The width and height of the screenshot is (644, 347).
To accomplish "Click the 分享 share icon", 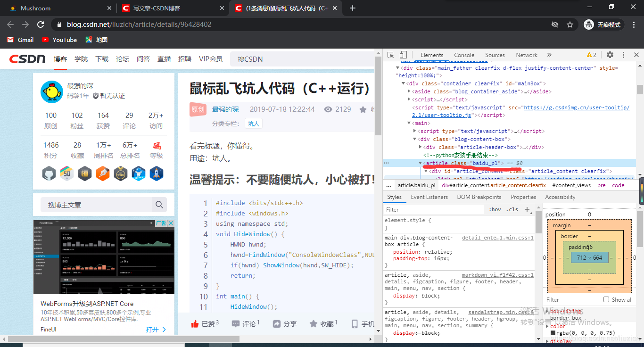I will click(277, 324).
